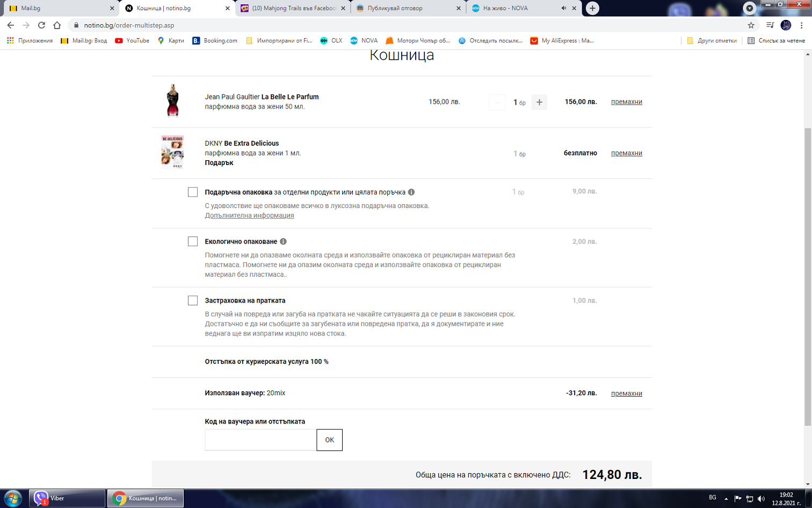Open the media control icon in toolbar
The image size is (812, 508).
770,25
